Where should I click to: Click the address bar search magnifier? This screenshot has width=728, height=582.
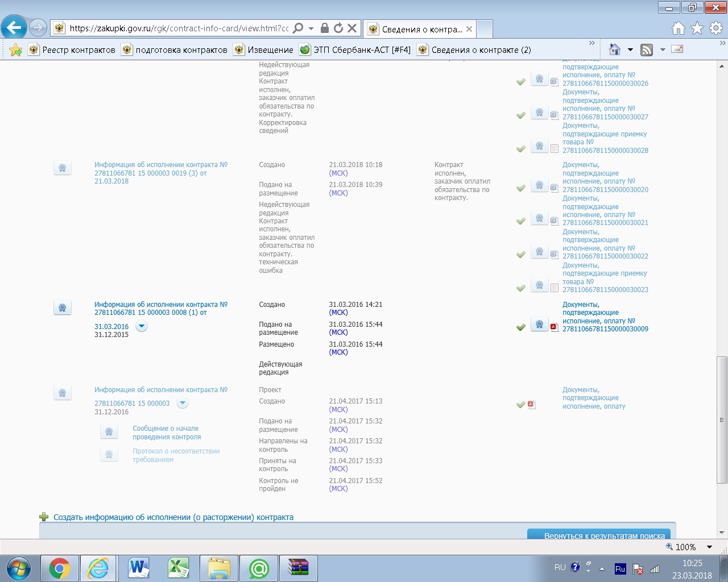point(298,28)
